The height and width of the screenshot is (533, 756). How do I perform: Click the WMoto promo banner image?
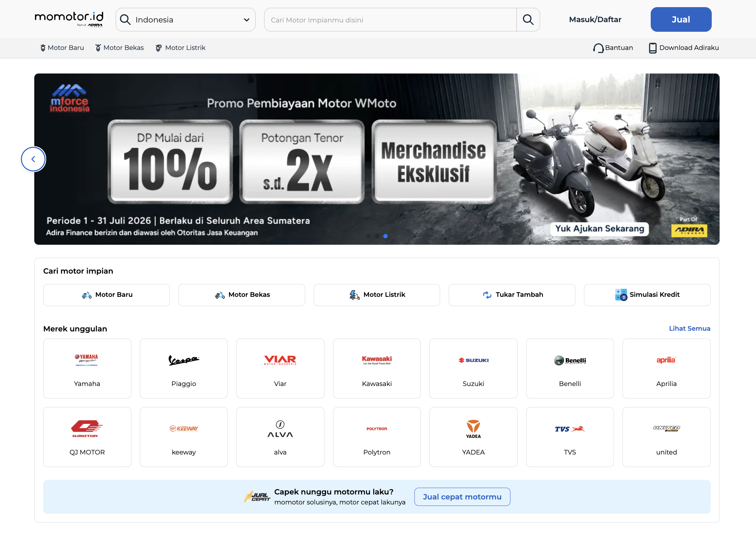point(377,159)
